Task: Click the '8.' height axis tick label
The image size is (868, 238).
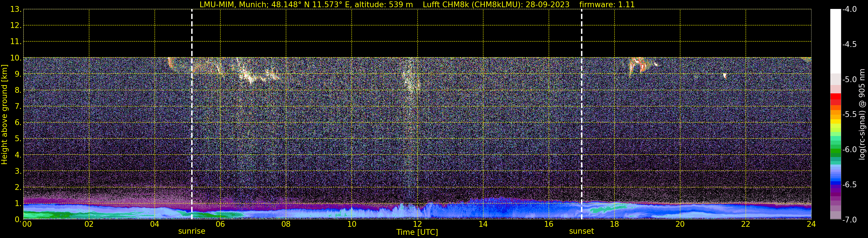Action: (x=18, y=90)
